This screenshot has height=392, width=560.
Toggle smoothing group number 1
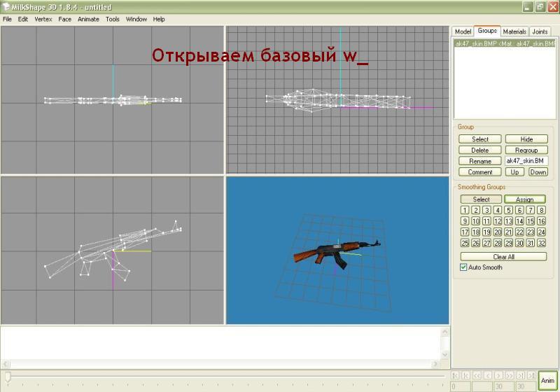(465, 210)
